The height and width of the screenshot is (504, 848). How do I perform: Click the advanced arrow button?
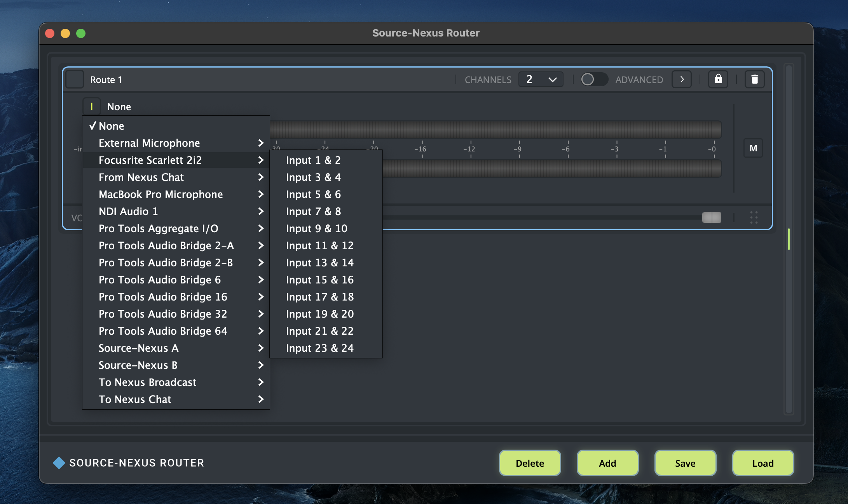(682, 79)
